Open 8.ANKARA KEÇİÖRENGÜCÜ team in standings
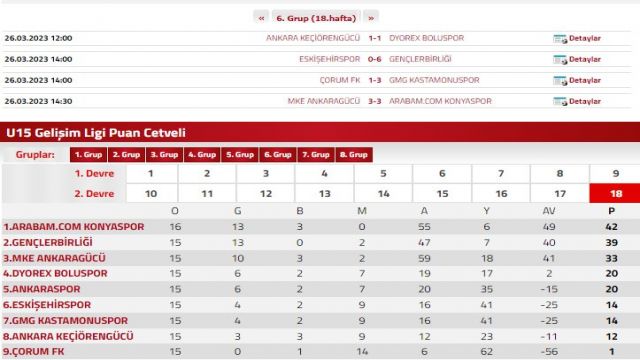The width and height of the screenshot is (640, 360). tap(68, 336)
